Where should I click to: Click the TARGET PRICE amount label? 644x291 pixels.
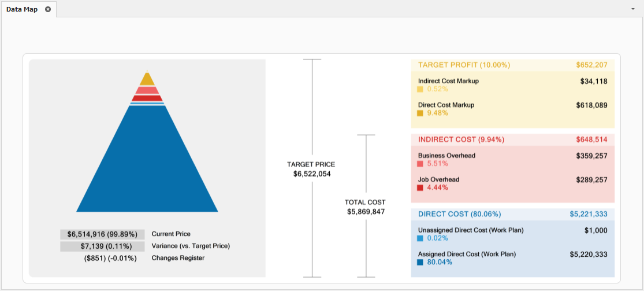pos(311,174)
